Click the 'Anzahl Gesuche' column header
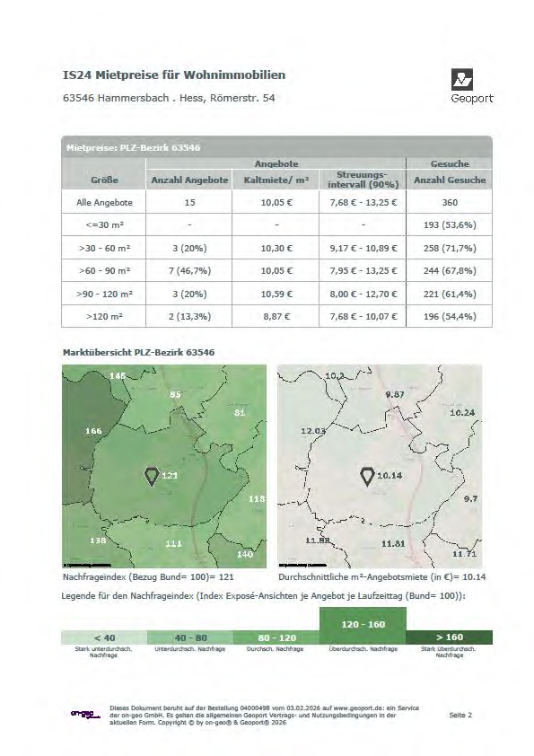Screen dimensions: 534x756 click(450, 180)
